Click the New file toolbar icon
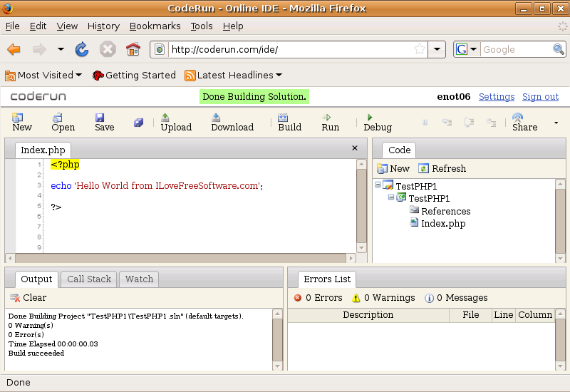 coord(19,118)
